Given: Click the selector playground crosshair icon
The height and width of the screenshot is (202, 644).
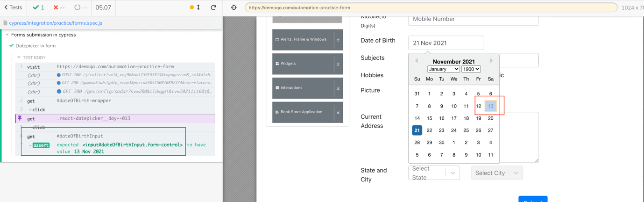Looking at the screenshot, I should tap(234, 7).
